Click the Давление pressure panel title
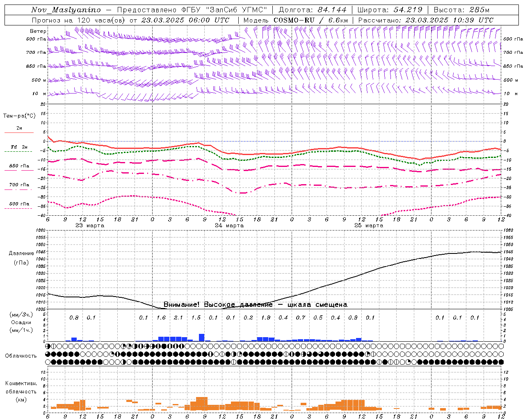525x420 pixels. tap(21, 253)
